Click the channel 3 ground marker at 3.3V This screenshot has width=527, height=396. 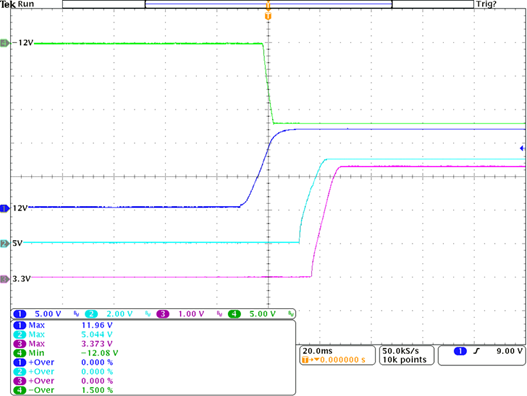[5, 279]
